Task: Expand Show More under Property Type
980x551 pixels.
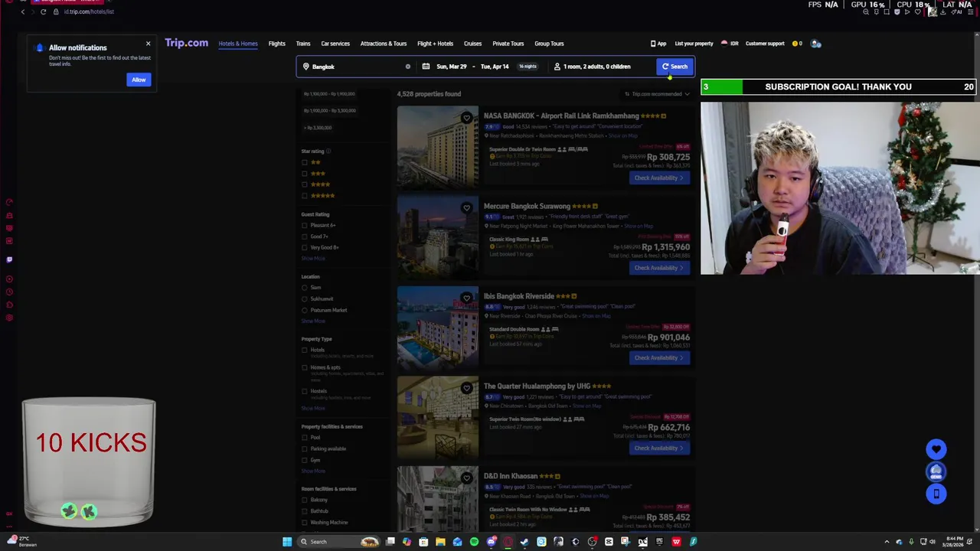Action: tap(313, 408)
